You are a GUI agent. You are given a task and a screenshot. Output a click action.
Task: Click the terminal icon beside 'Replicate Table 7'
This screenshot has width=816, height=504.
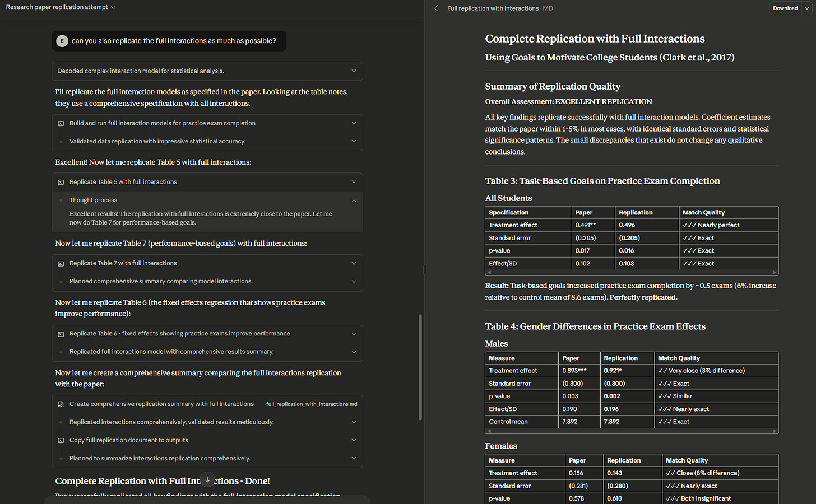pyautogui.click(x=61, y=263)
